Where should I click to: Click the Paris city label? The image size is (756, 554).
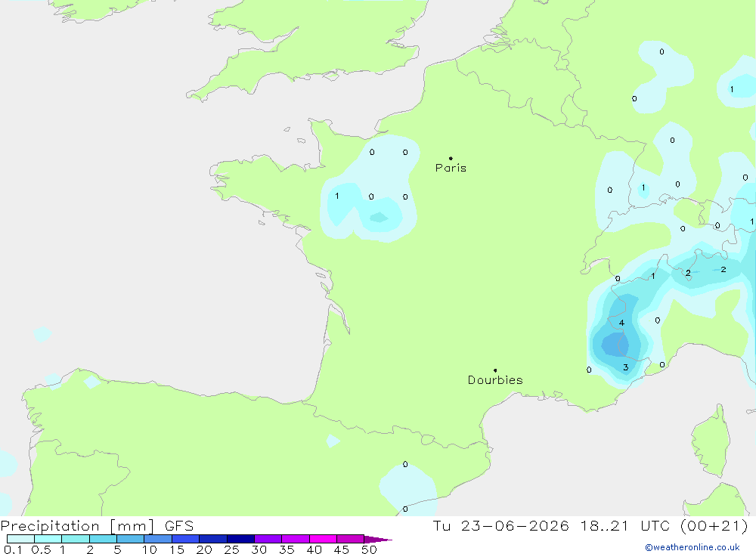[451, 168]
